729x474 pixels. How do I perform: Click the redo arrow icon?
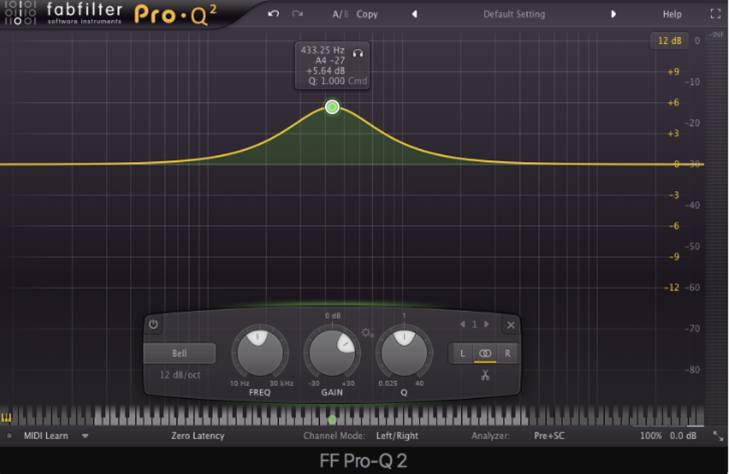297,15
